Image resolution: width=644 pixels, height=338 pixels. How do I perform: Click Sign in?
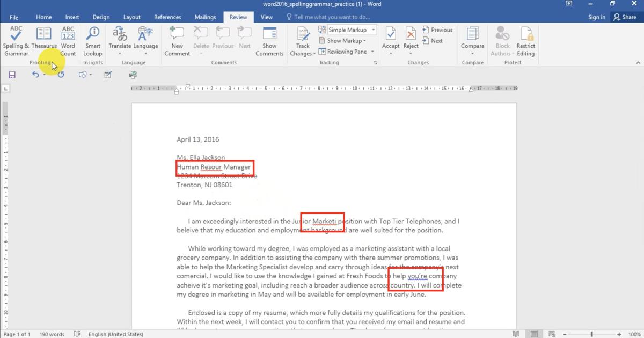(x=596, y=17)
